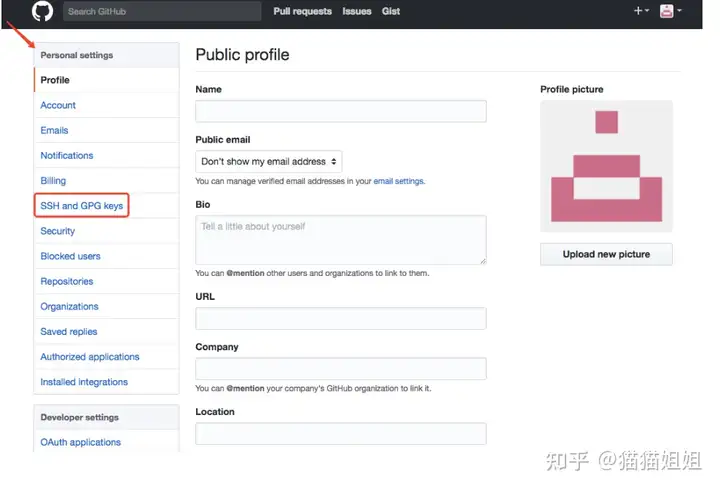Open Gist from top navigation
The image size is (720, 490).
pyautogui.click(x=393, y=12)
